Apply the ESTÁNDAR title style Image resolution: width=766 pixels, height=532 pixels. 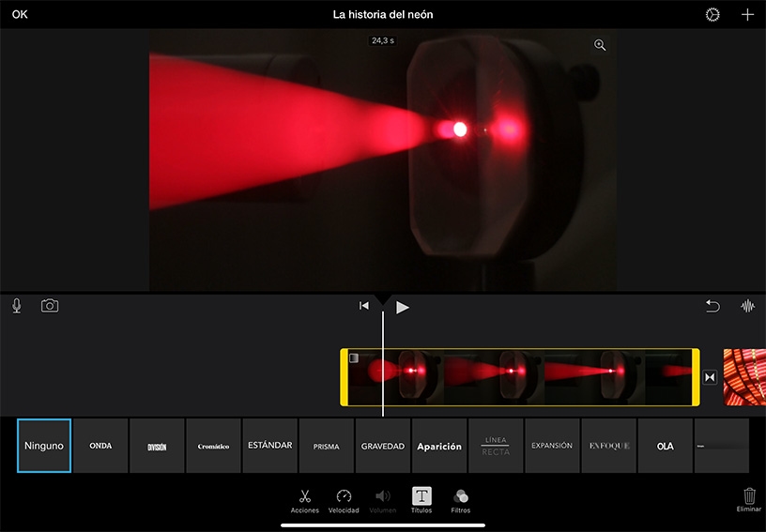pyautogui.click(x=269, y=446)
